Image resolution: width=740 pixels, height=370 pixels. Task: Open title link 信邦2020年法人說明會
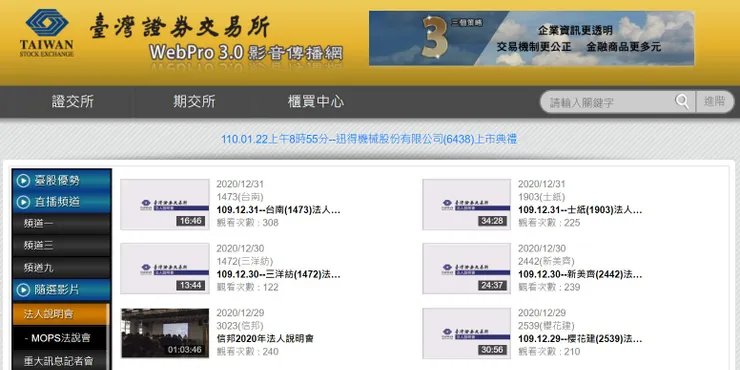[x=265, y=338]
